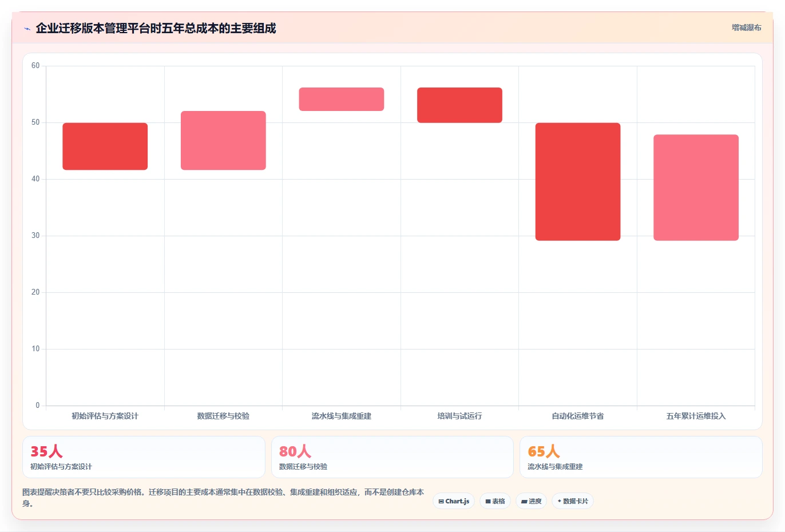This screenshot has width=785, height=532.
Task: Open the 35人 初始评估与方案设计 card
Action: 144,457
